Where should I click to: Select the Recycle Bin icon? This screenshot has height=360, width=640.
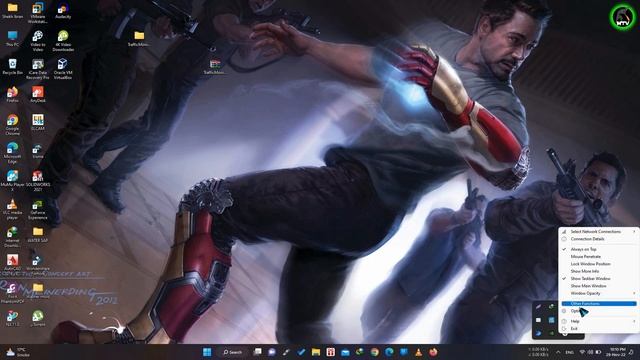pos(12,67)
